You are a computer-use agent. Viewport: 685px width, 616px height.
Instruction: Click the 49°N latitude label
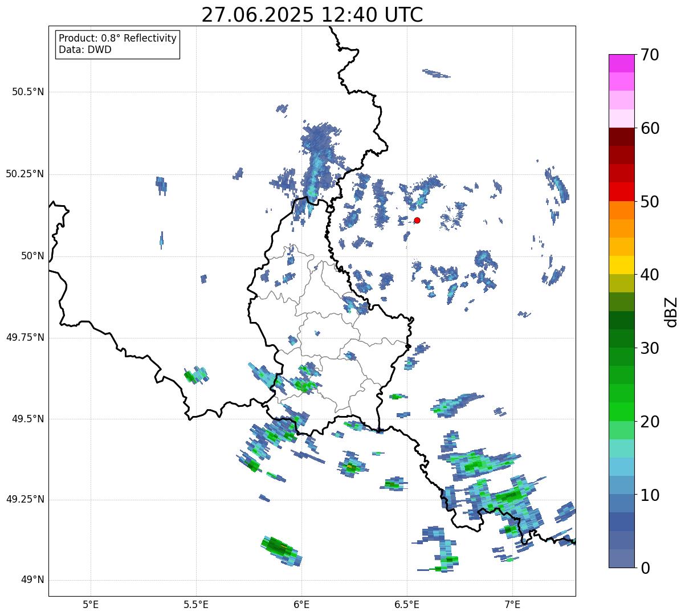[x=32, y=580]
